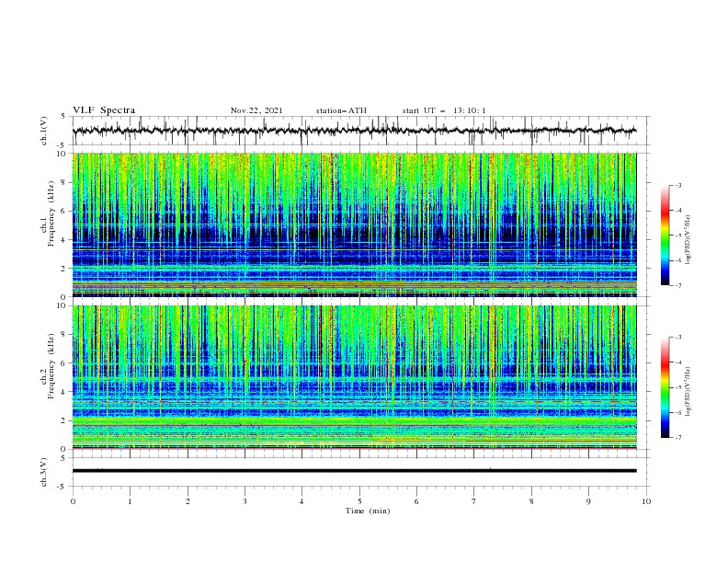Image resolution: width=728 pixels, height=563 pixels.
Task: Click the "5" tick on the time axis
Action: [x=359, y=501]
